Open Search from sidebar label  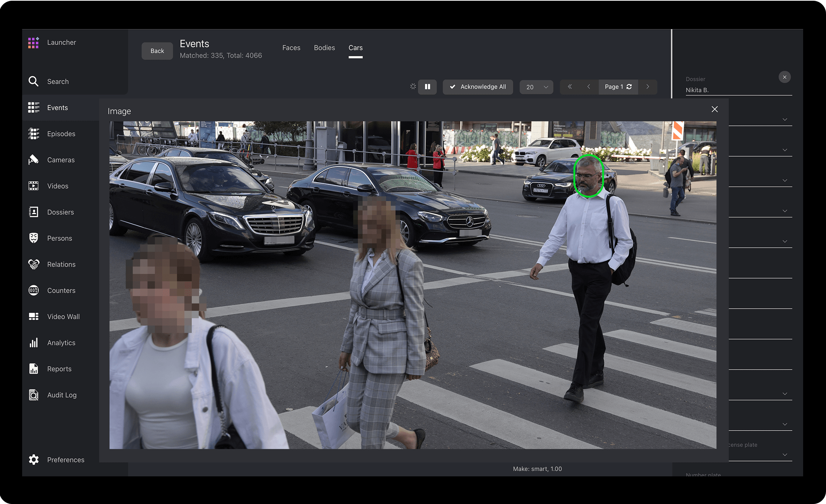pyautogui.click(x=58, y=81)
